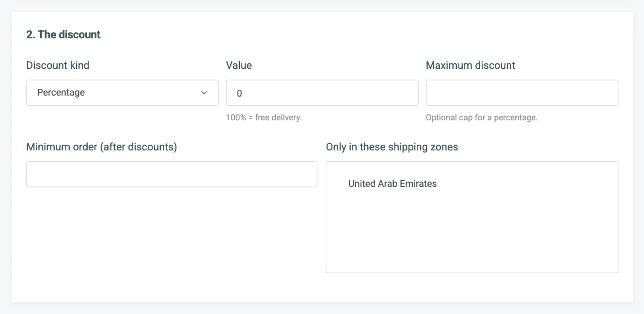644x314 pixels.
Task: Click the 'Optional cap for a percentage.' hint
Action: pyautogui.click(x=482, y=117)
